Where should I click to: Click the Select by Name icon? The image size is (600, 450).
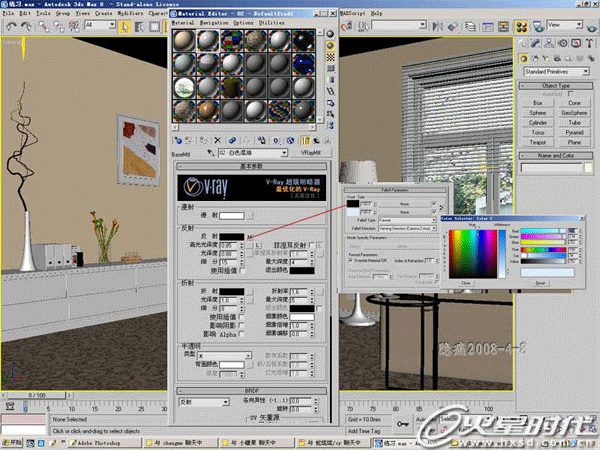pos(139,26)
